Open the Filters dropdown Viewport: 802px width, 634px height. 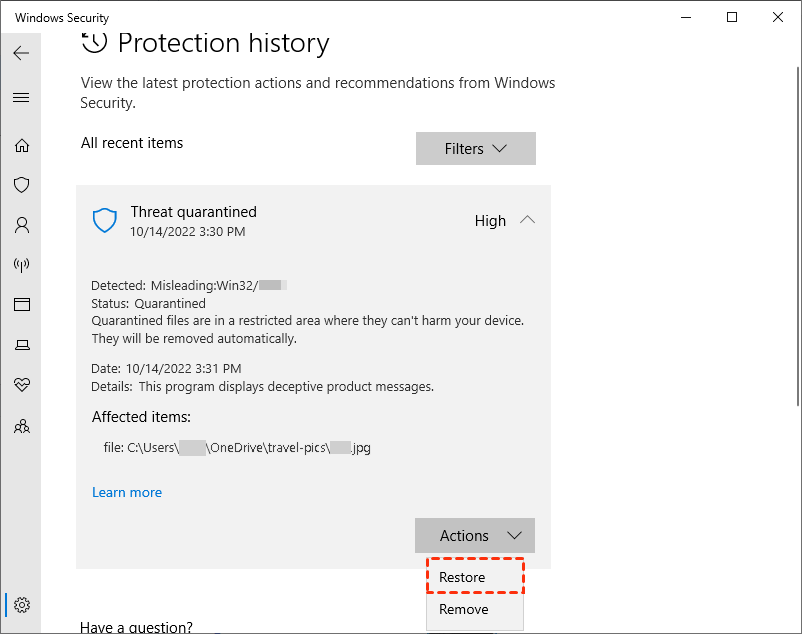(476, 149)
